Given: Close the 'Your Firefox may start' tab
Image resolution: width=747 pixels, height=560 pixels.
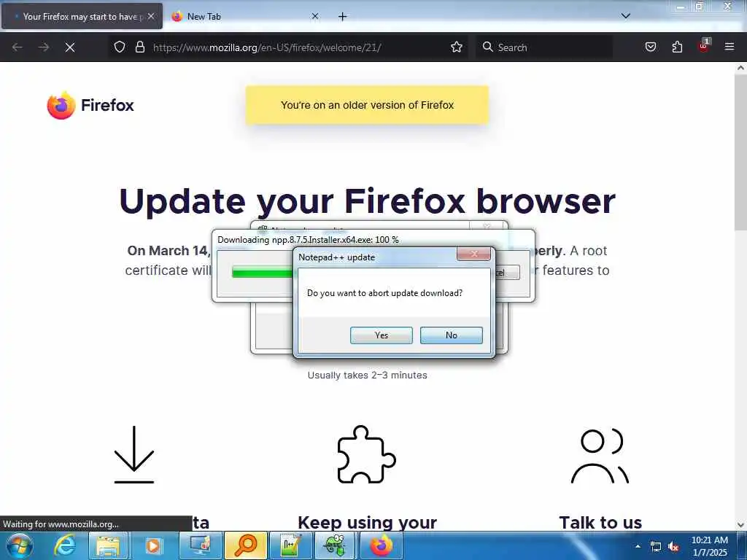Looking at the screenshot, I should click(151, 16).
